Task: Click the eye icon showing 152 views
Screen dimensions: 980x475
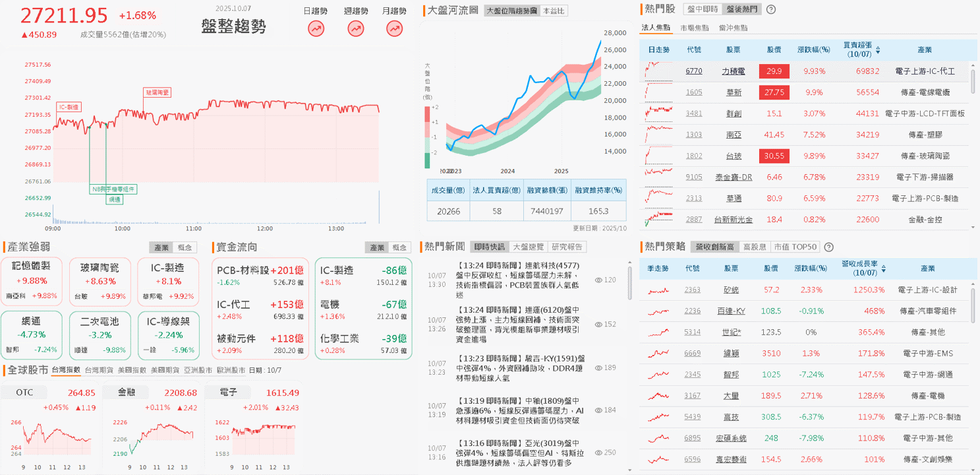Action: (x=598, y=325)
